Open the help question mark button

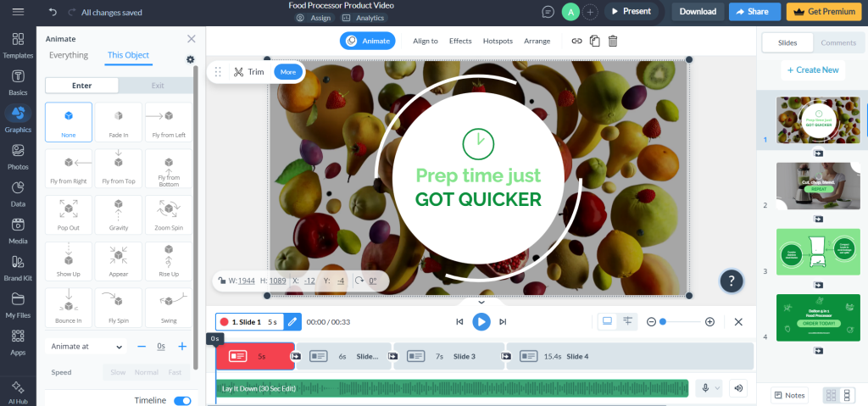[732, 281]
